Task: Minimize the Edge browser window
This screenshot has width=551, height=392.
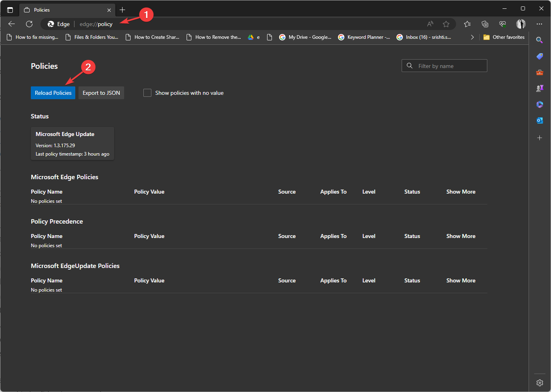Action: pyautogui.click(x=505, y=8)
